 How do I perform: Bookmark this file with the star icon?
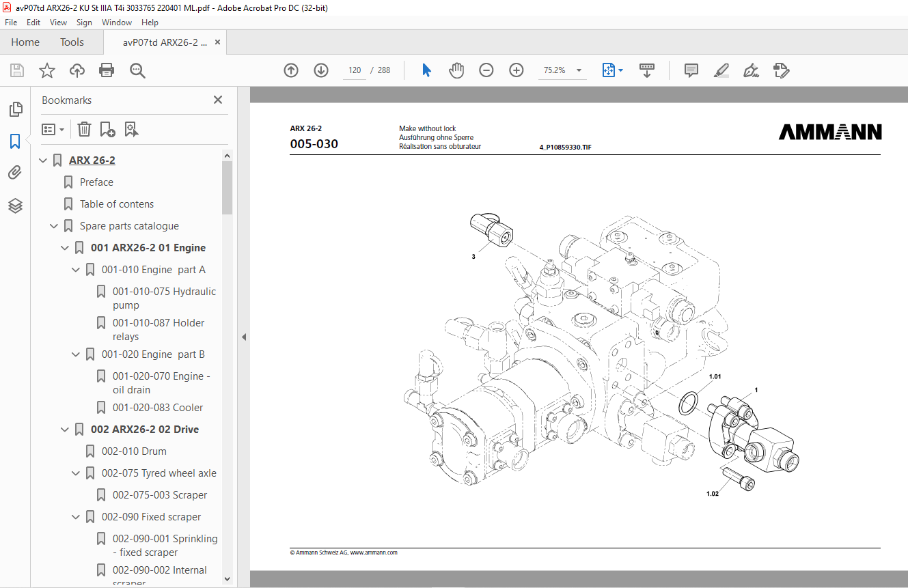tap(47, 70)
